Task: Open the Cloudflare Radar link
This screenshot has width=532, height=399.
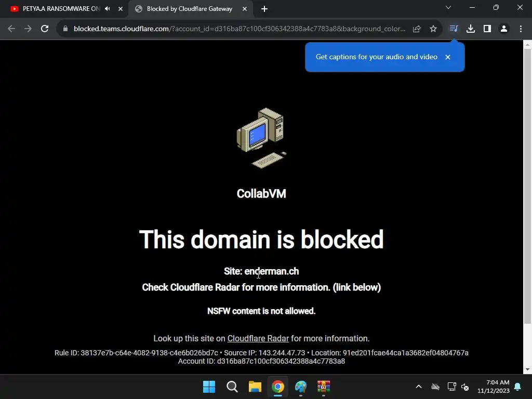Action: 258,338
